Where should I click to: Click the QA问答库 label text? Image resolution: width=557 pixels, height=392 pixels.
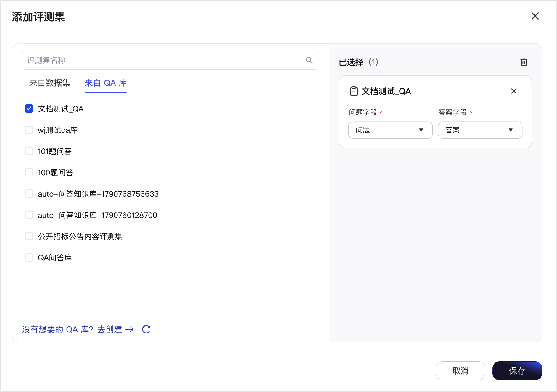click(x=55, y=258)
